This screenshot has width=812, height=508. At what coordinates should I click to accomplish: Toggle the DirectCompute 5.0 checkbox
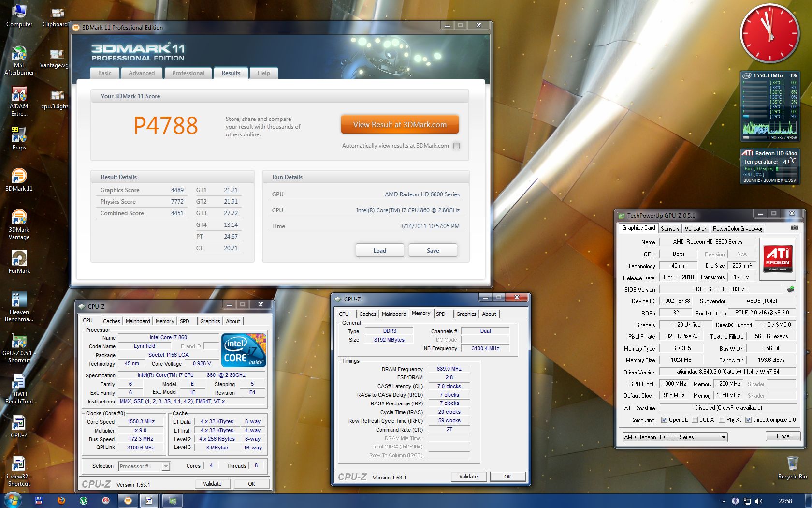748,419
